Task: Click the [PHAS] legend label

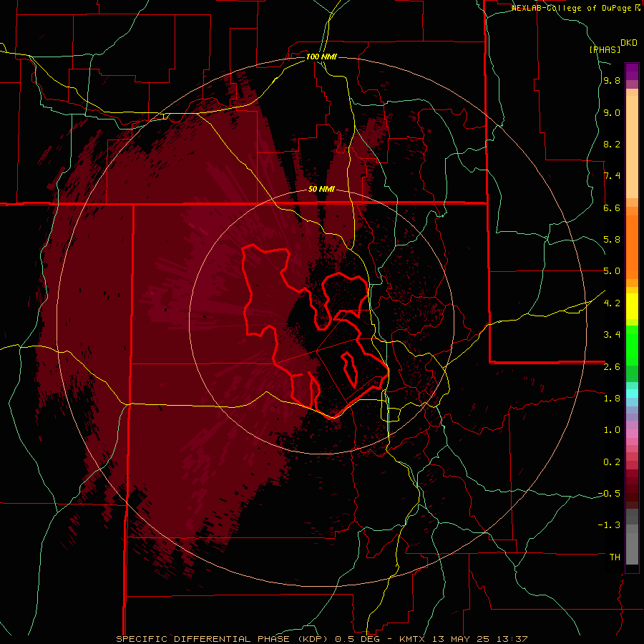Action: click(x=605, y=49)
